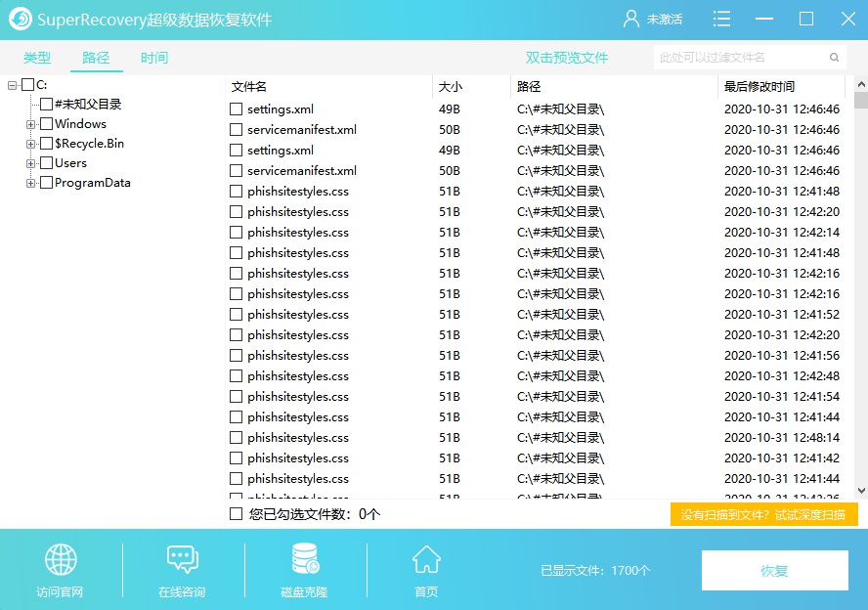
Task: Check the phishsitestyles.css row modified at 12:42:14
Action: [236, 233]
